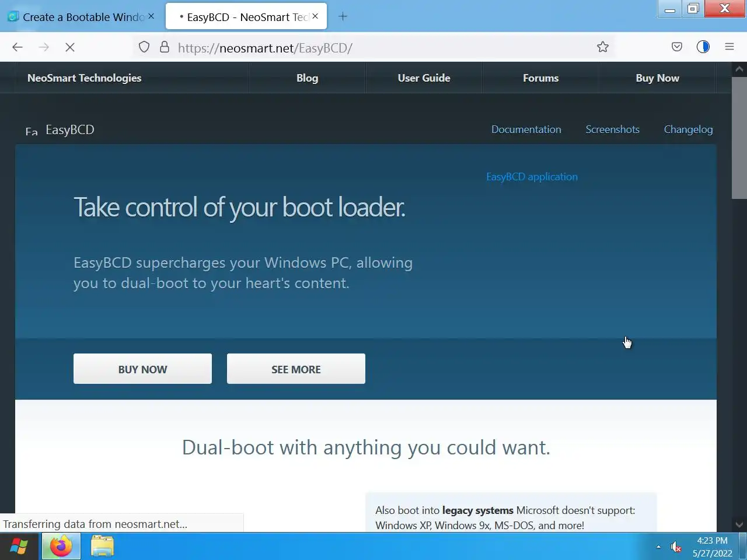Bookmark this page with the star icon

pos(603,47)
